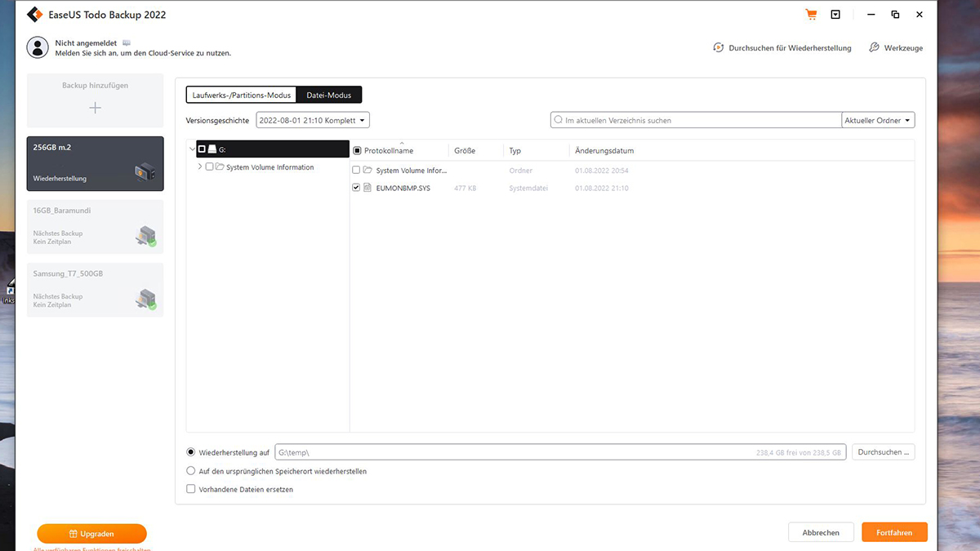Screen dimensions: 980x551
Task: Click the Backup hinzufügen card
Action: click(95, 100)
